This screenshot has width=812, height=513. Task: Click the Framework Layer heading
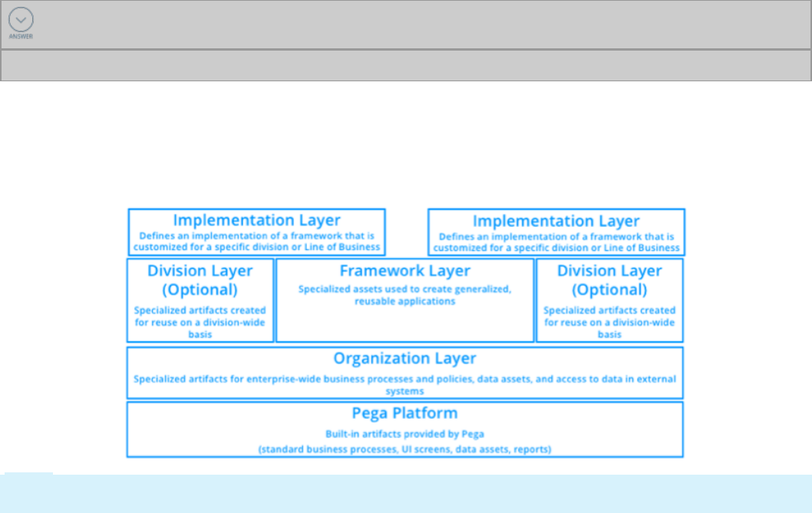[405, 271]
